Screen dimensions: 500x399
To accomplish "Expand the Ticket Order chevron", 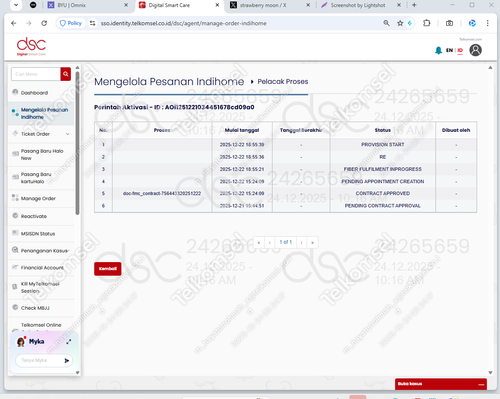I will pos(68,134).
